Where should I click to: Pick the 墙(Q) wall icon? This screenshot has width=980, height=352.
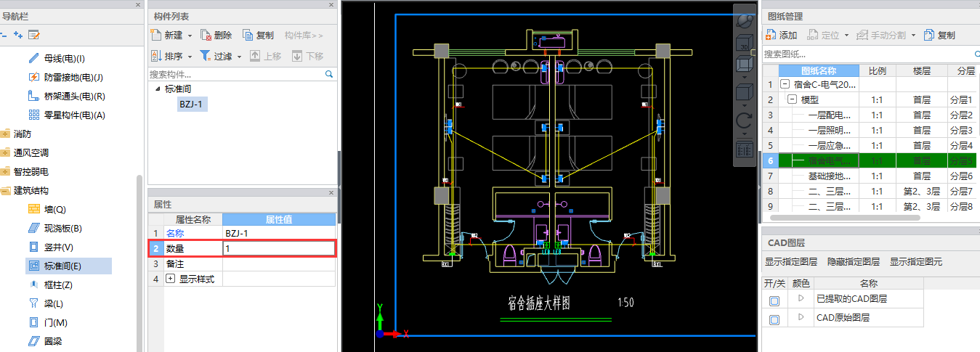click(33, 209)
